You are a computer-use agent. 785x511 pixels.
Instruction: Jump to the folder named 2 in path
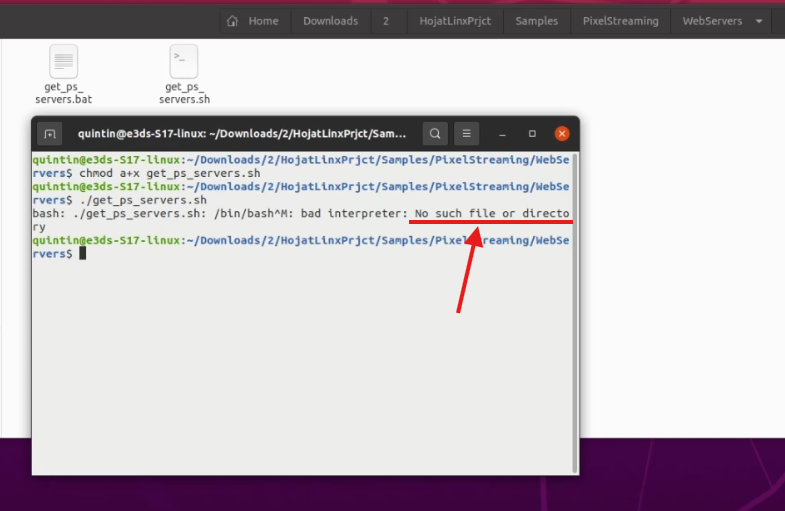(x=386, y=21)
